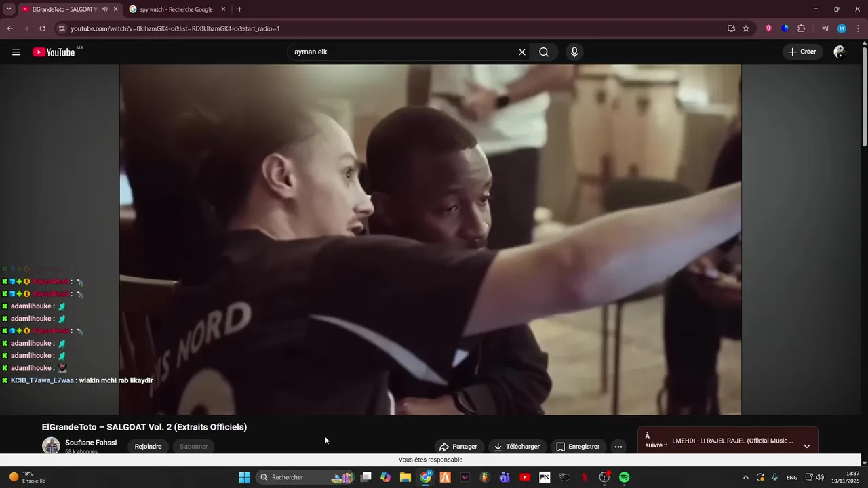Open the OBS Studio taskbar icon
Screen dimensions: 868x488
604,477
